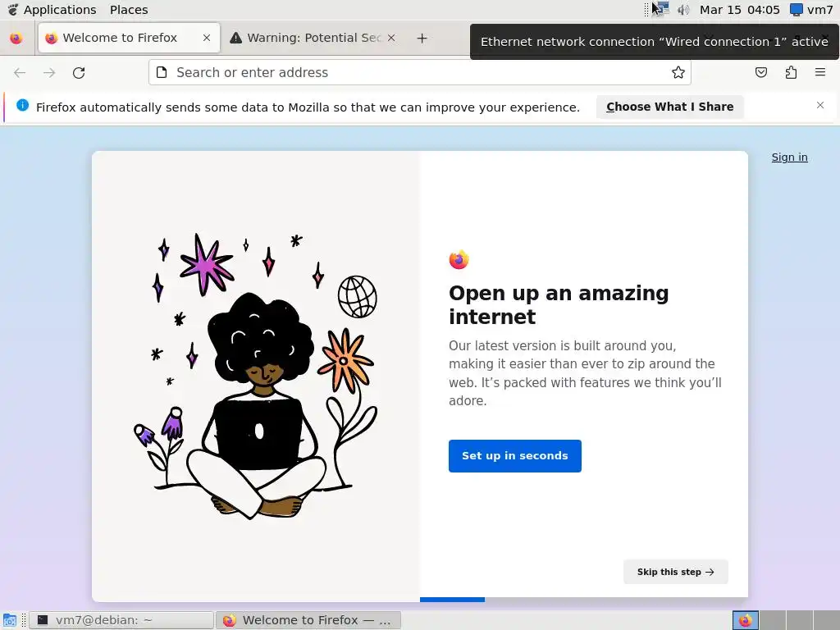The image size is (840, 630).
Task: Click the Firefox logo above the heading
Action: click(459, 259)
